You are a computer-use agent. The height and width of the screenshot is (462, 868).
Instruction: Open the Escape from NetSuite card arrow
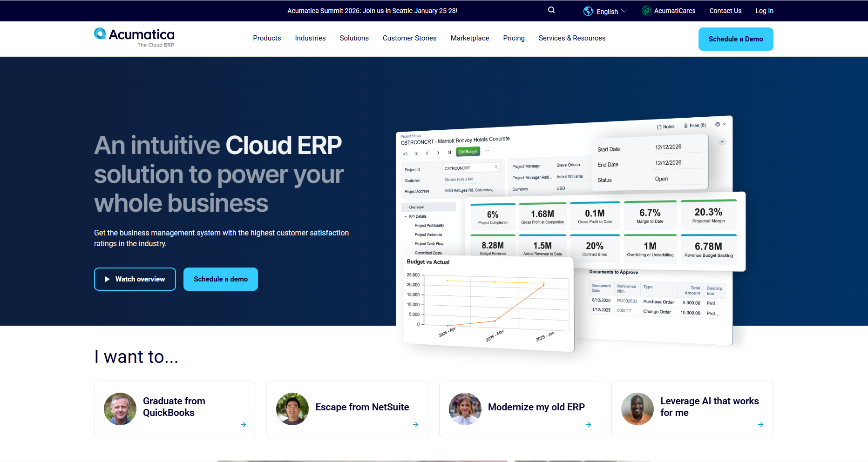[x=415, y=425]
